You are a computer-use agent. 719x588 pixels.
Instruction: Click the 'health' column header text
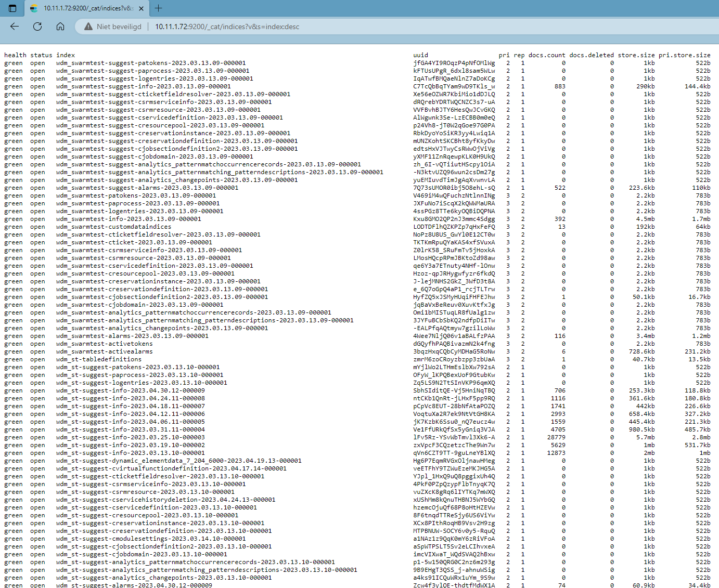[15, 55]
